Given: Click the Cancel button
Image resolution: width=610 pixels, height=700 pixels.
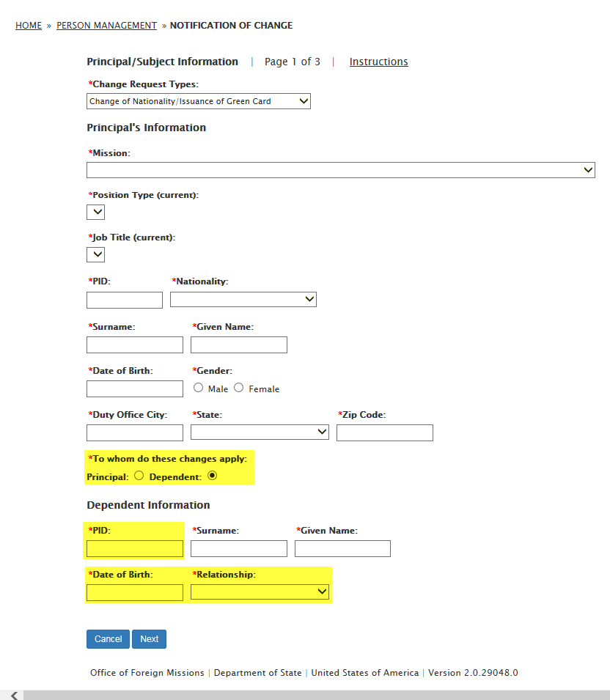Looking at the screenshot, I should 108,639.
